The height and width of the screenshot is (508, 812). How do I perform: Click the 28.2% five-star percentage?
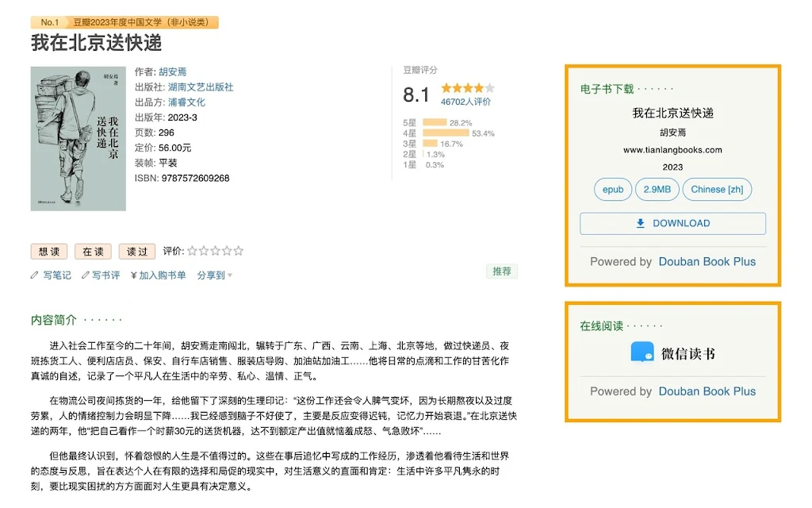pos(461,123)
